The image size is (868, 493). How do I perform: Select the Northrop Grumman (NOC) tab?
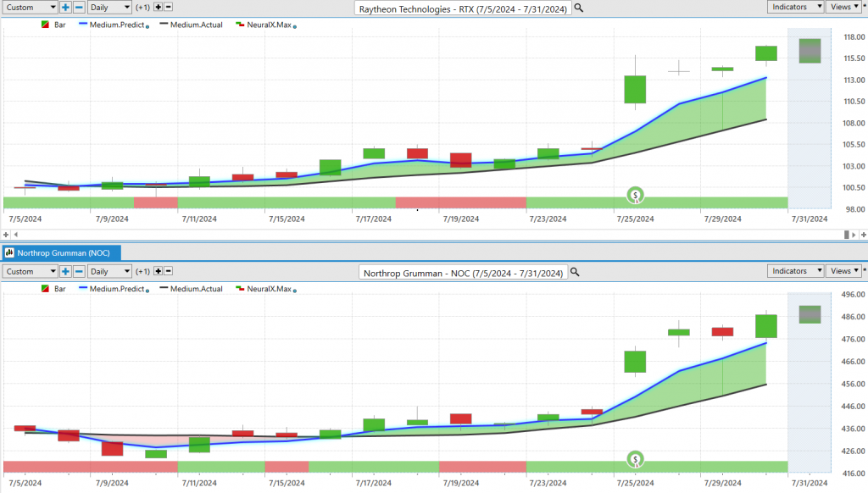pos(61,253)
